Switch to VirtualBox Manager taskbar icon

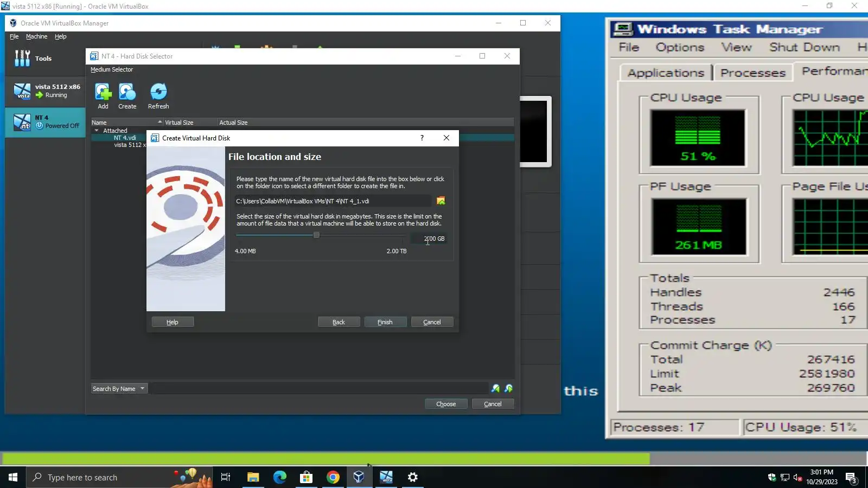359,477
